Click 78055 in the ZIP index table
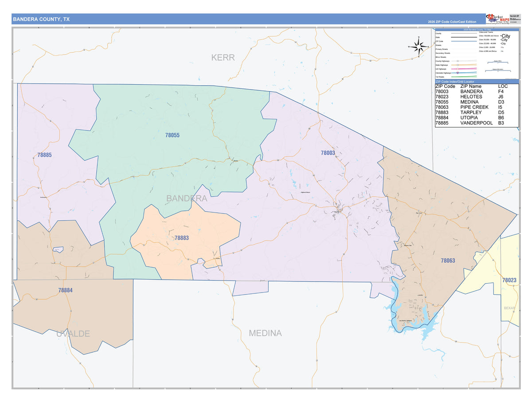 (x=442, y=102)
